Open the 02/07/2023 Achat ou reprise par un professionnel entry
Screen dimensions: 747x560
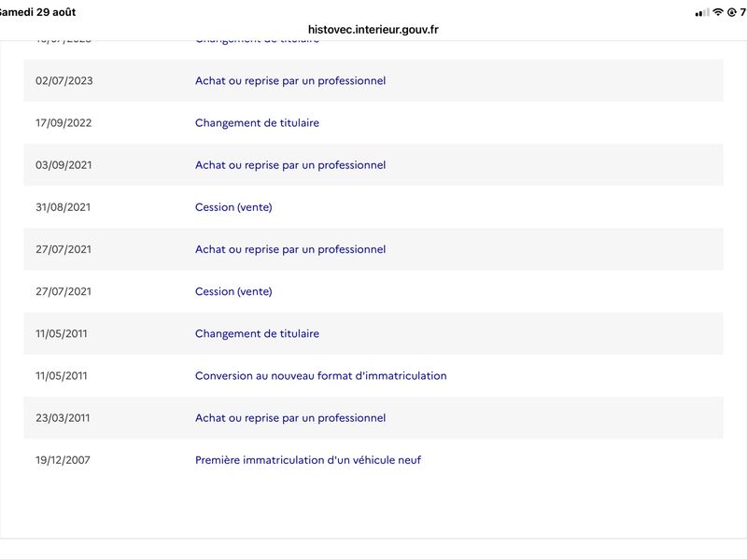[373, 80]
